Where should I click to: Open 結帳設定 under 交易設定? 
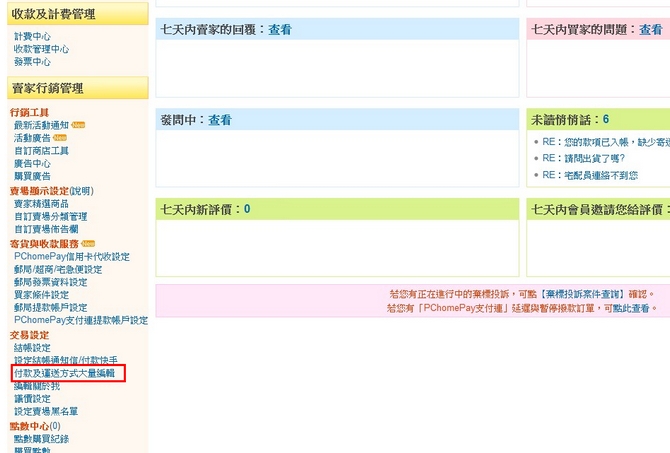click(31, 347)
